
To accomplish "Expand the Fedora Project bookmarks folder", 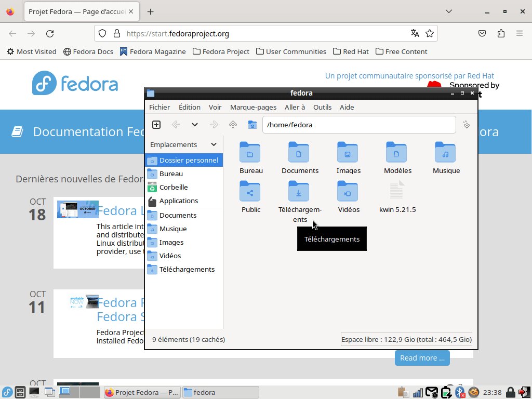I will [x=221, y=51].
